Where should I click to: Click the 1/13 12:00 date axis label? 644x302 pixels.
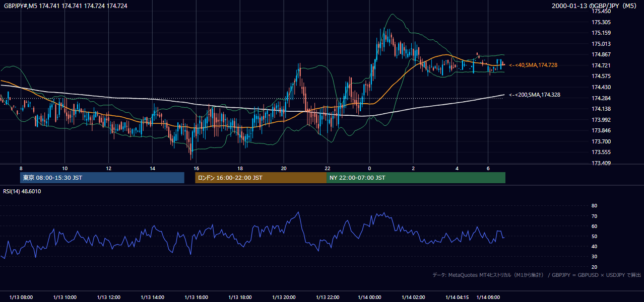(108, 297)
